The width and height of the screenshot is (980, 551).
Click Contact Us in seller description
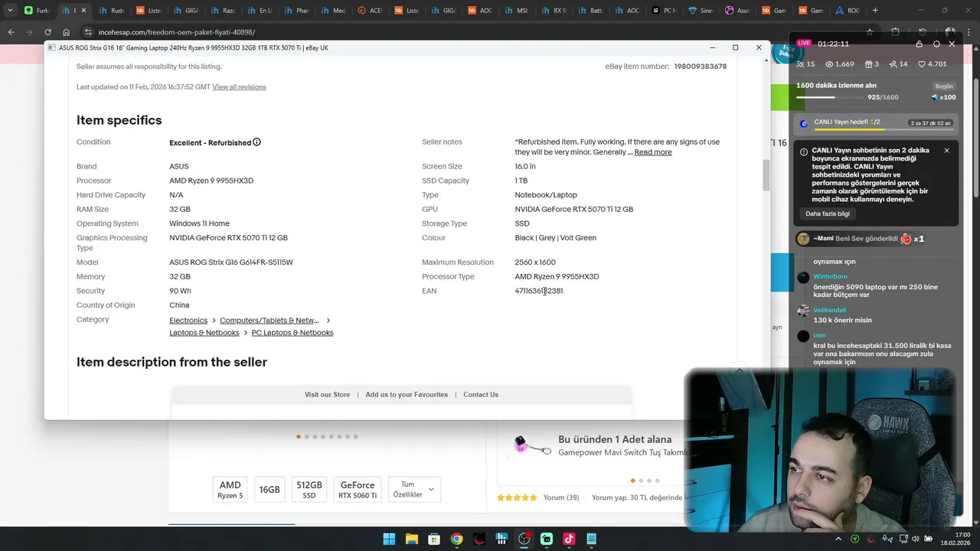pyautogui.click(x=481, y=395)
